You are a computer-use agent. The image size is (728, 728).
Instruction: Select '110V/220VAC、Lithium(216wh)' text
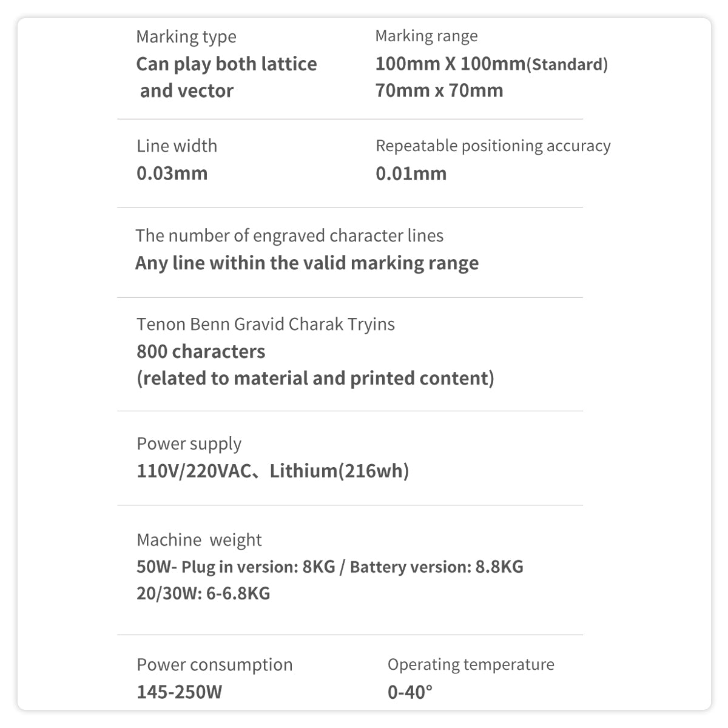tap(273, 471)
